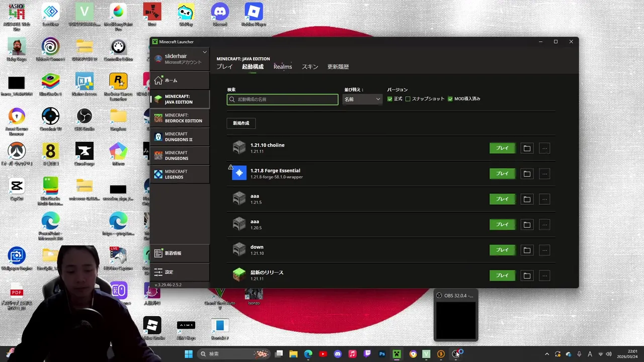This screenshot has height=362, width=644.
Task: Open more options for 最新のリリース
Action: [544, 276]
